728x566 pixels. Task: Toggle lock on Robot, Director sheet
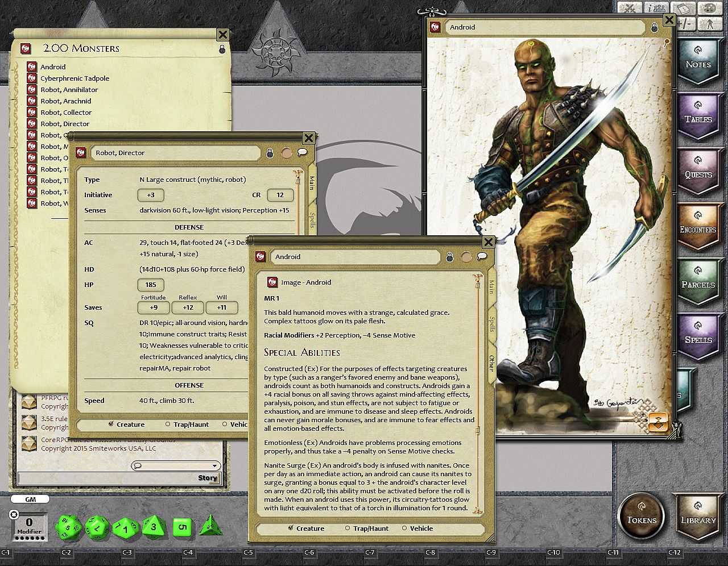click(x=270, y=153)
